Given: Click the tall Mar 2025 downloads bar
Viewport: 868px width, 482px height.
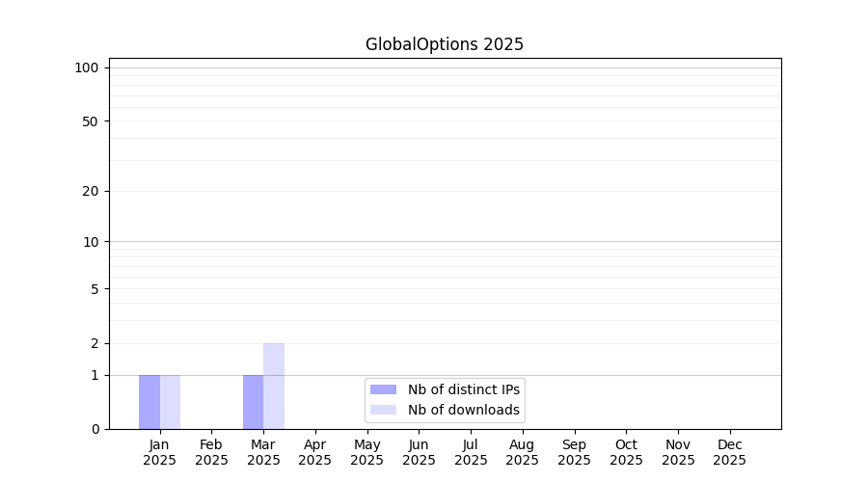Looking at the screenshot, I should coord(274,386).
